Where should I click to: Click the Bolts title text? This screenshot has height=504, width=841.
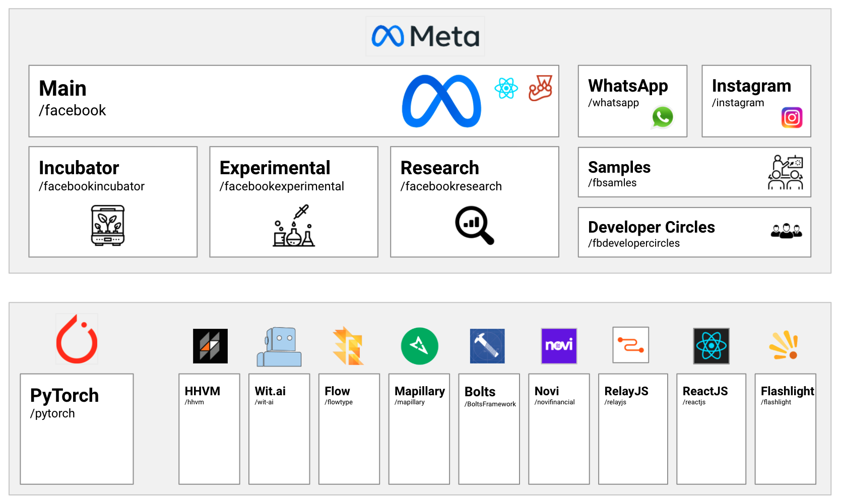click(x=480, y=392)
